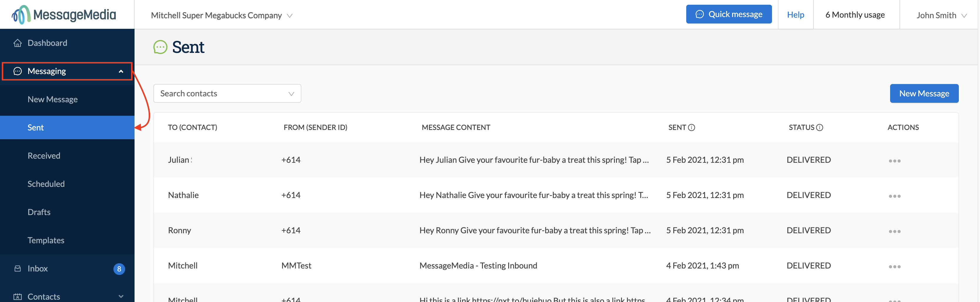The image size is (980, 302).
Task: Click message 'Hey Nathalie Give your favourite...'
Action: (x=533, y=195)
